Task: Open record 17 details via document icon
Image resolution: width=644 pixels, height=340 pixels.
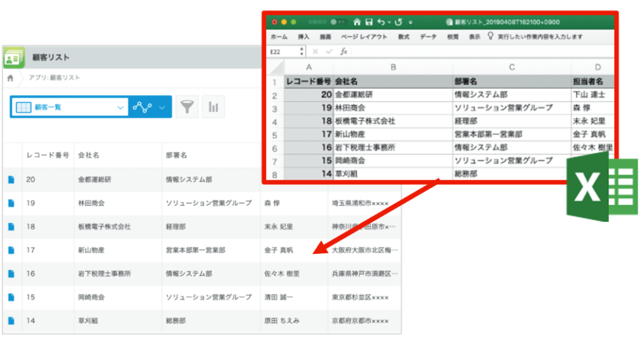Action: click(11, 250)
